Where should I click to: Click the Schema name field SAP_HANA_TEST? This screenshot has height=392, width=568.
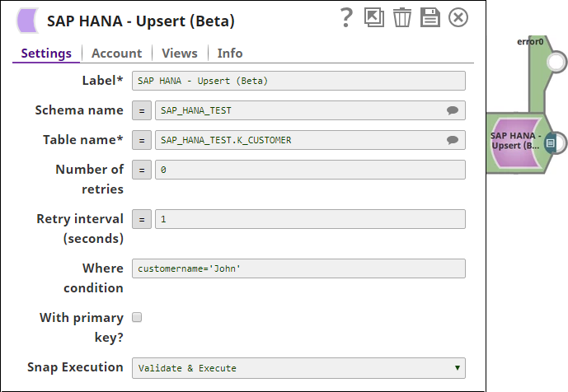click(x=310, y=110)
